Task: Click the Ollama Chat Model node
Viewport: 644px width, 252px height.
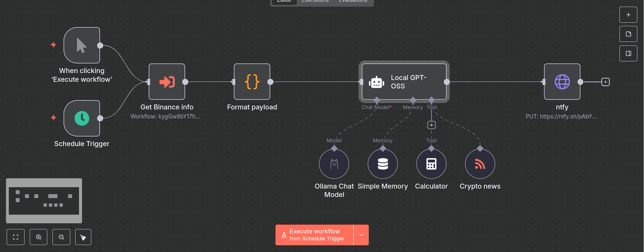Action: (334, 164)
